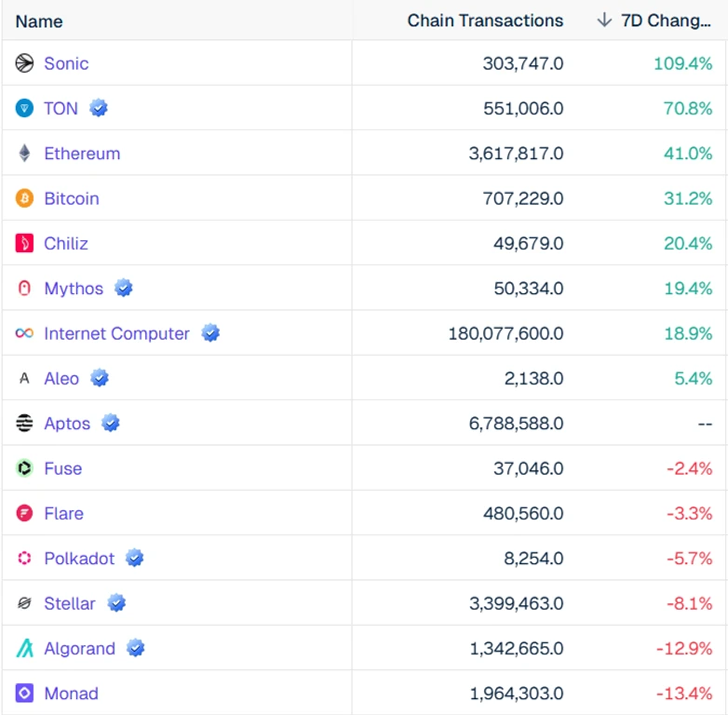Image resolution: width=728 pixels, height=715 pixels.
Task: Click the Sonic chain logo icon
Action: [24, 63]
